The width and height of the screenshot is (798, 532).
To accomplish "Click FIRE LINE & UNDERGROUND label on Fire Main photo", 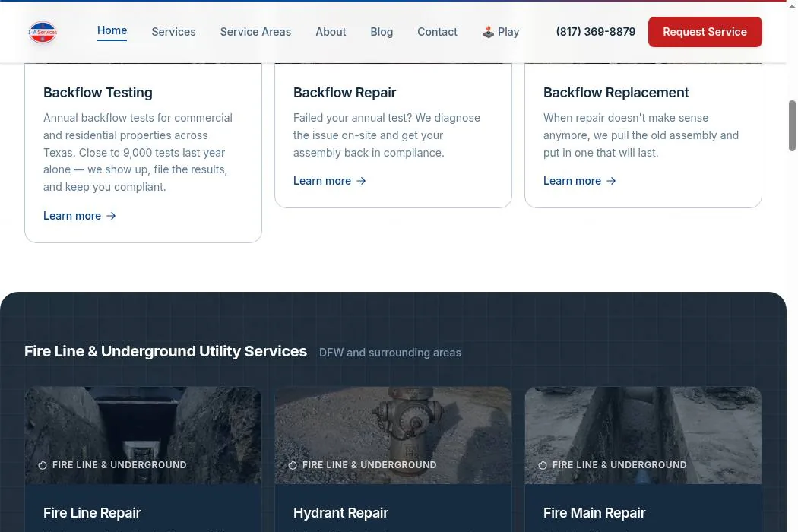I will pos(619,465).
